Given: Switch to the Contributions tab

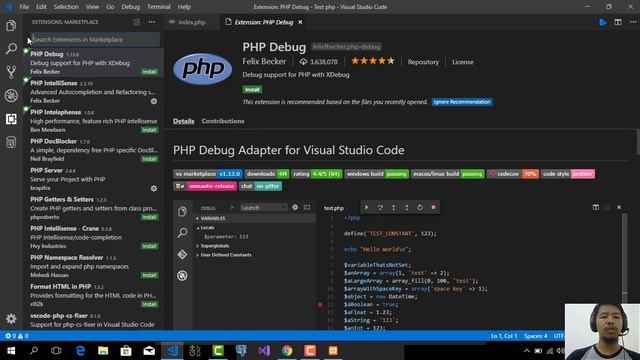Looking at the screenshot, I should pyautogui.click(x=223, y=121).
